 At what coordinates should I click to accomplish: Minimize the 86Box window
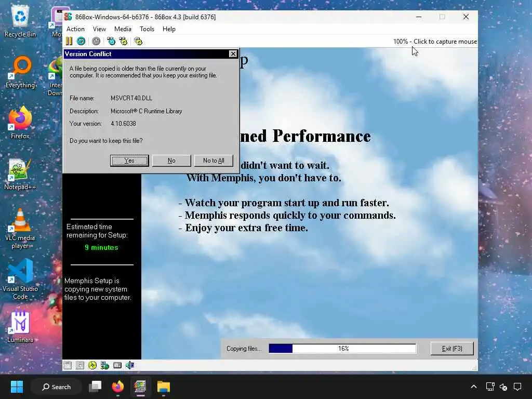click(x=419, y=17)
